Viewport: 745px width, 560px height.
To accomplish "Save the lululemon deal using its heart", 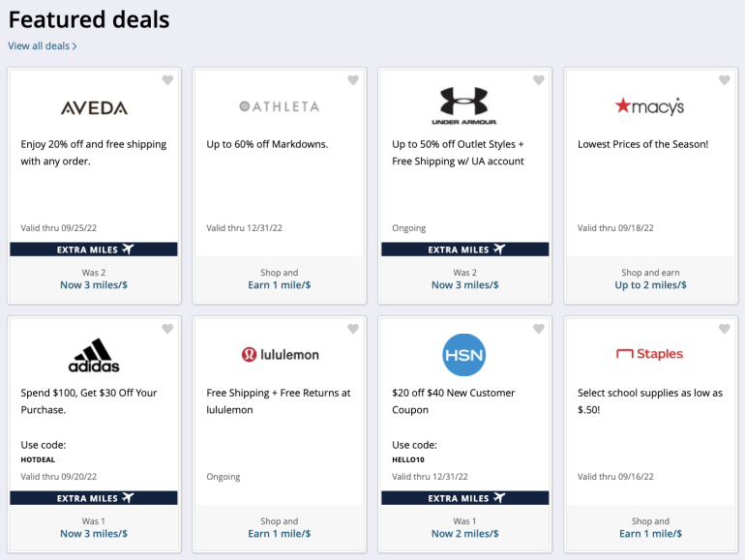I will (353, 329).
